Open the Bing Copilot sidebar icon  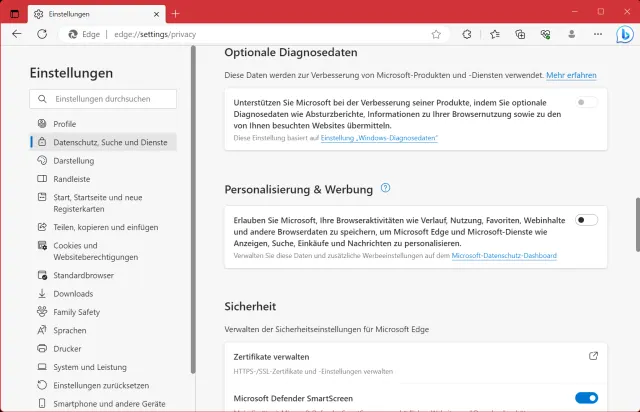[x=624, y=34]
